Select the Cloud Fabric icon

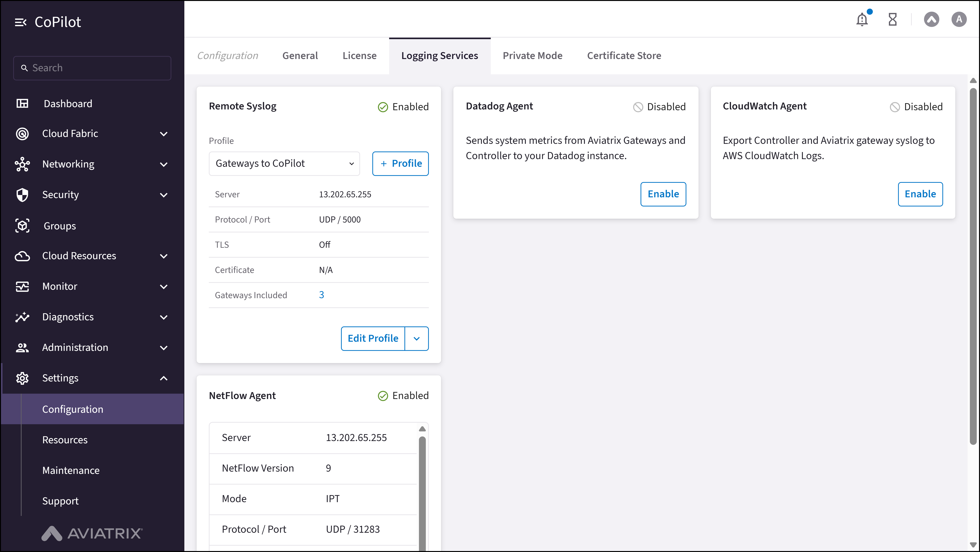22,134
